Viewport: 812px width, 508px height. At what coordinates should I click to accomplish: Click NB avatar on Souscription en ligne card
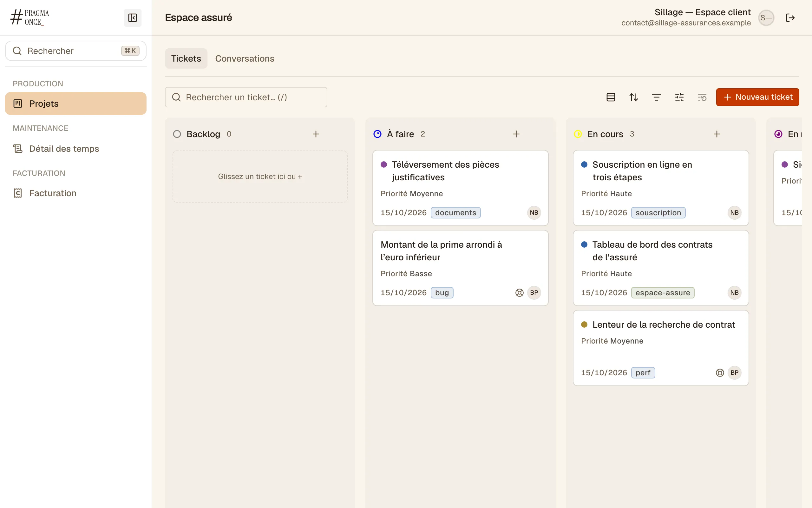(x=735, y=213)
